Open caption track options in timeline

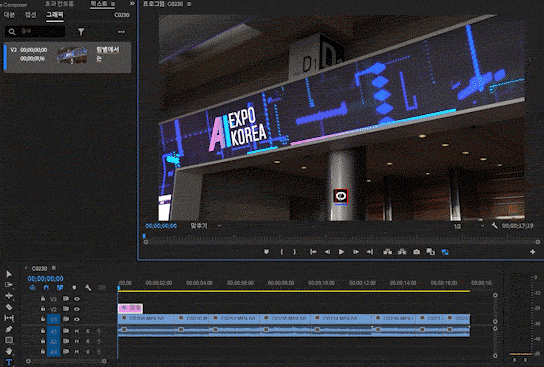click(x=102, y=288)
